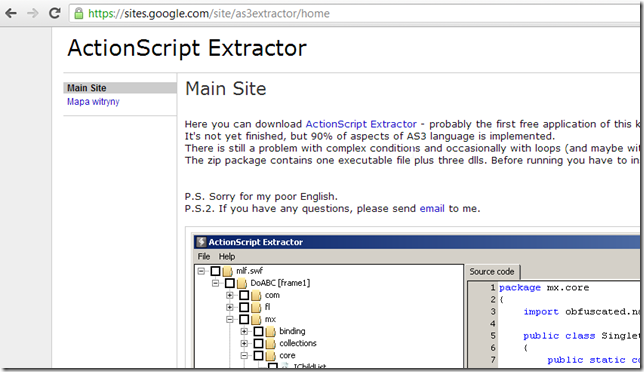The image size is (644, 372).
Task: Tick the binding folder checkbox
Action: click(259, 331)
